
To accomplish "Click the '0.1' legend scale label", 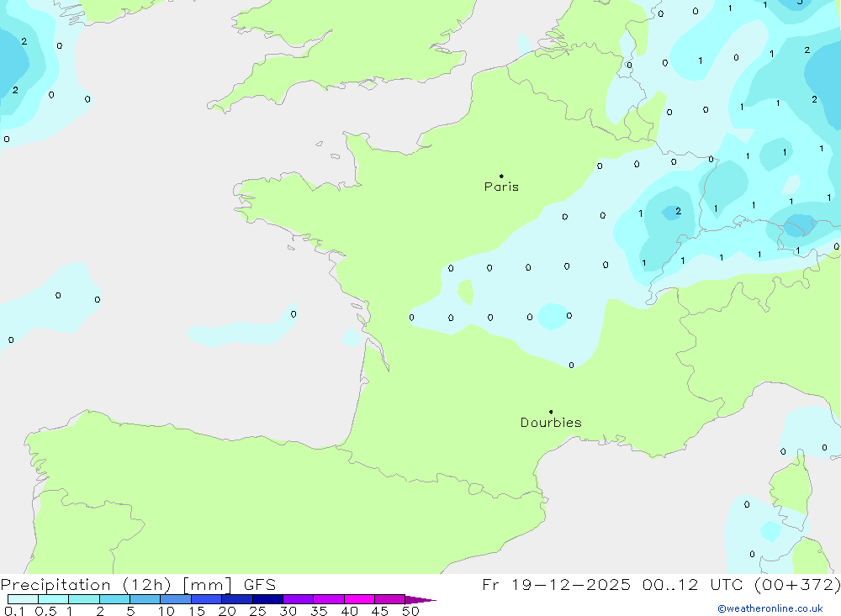I will point(14,611).
